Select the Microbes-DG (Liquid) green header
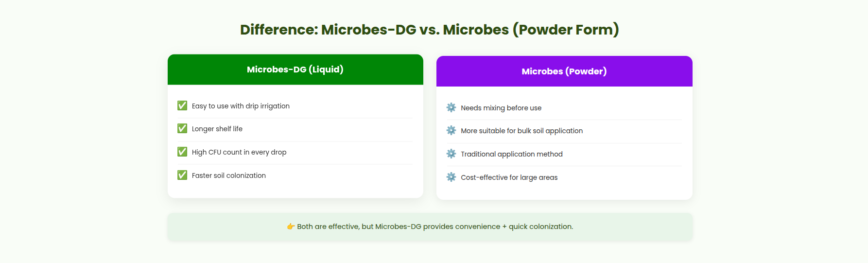868x263 pixels. pyautogui.click(x=295, y=70)
